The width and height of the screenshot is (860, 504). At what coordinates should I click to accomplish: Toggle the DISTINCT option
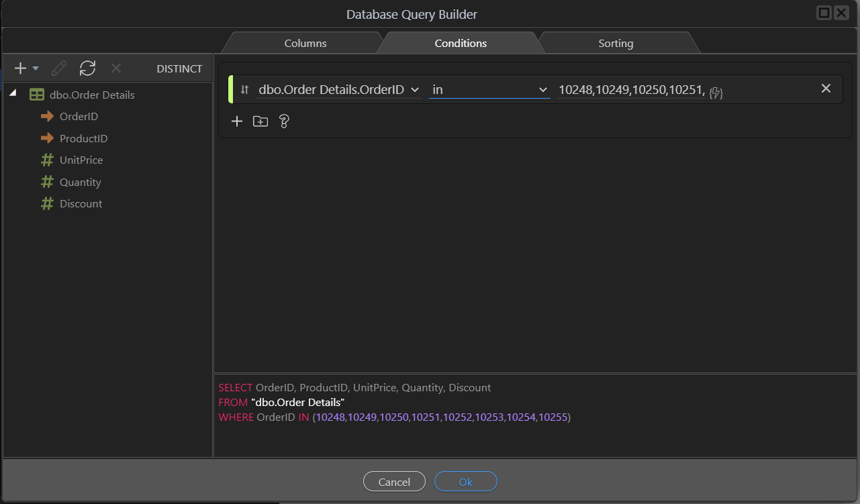click(179, 68)
